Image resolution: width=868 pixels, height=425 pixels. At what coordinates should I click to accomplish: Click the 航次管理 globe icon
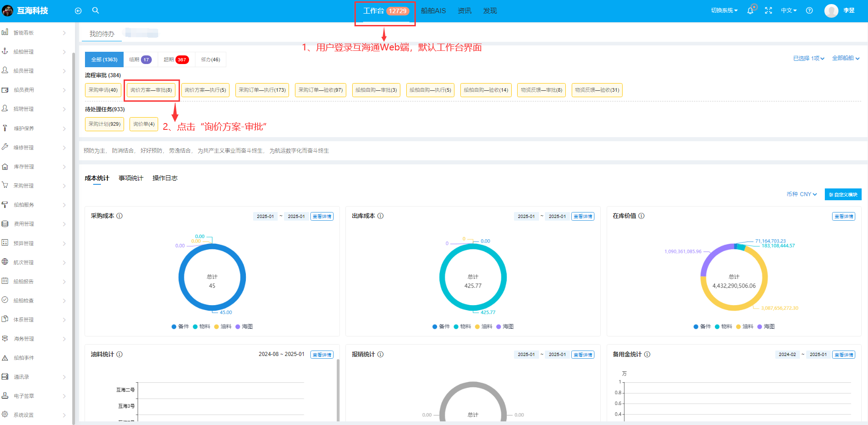click(x=5, y=262)
